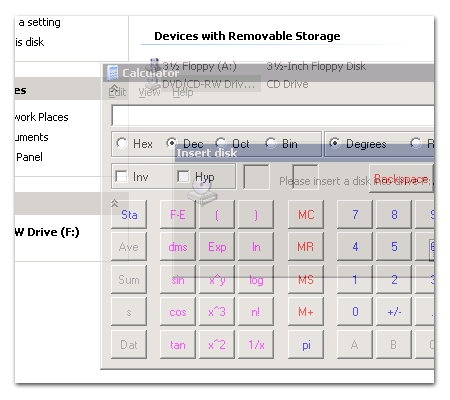
Task: Click the log button
Action: [256, 279]
